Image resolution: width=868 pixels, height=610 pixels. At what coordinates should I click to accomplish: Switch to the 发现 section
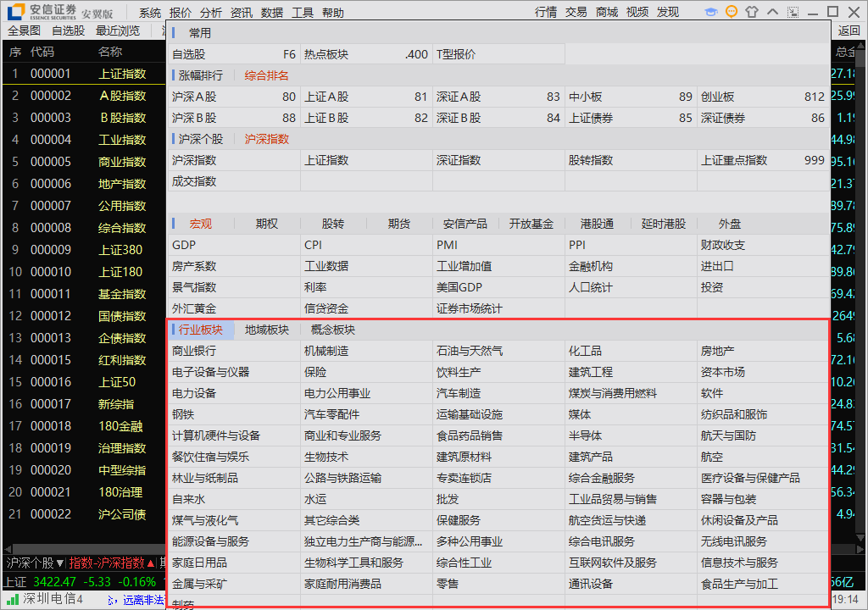pyautogui.click(x=668, y=12)
